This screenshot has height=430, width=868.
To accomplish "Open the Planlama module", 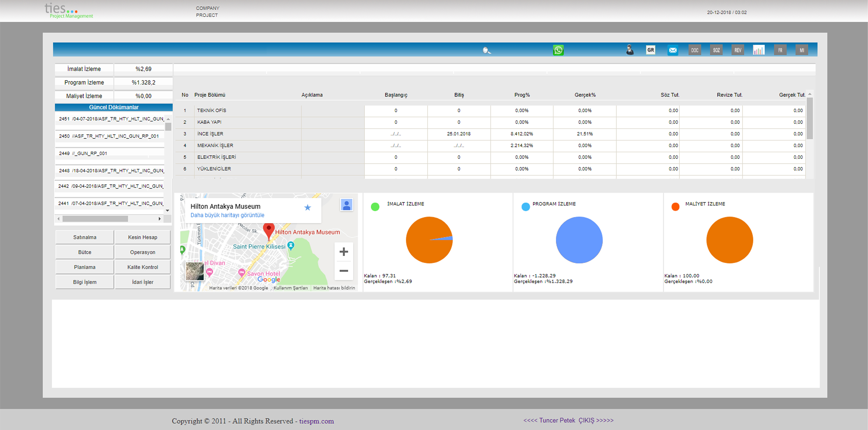I will tap(85, 267).
